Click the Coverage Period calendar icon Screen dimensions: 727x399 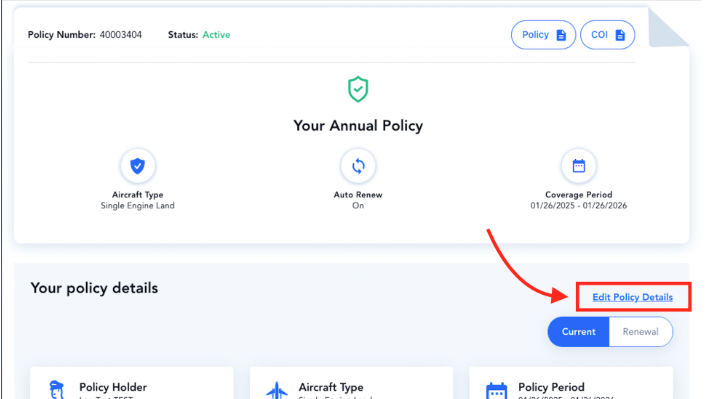click(x=579, y=165)
